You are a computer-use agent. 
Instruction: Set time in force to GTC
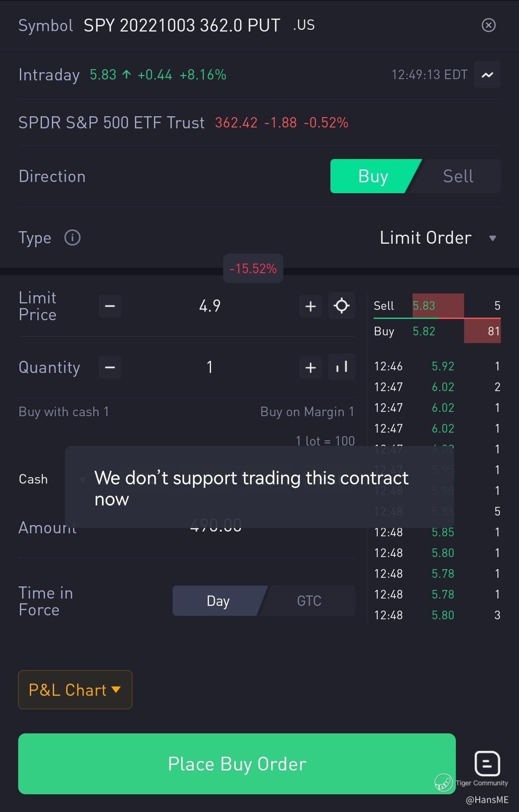pos(309,601)
